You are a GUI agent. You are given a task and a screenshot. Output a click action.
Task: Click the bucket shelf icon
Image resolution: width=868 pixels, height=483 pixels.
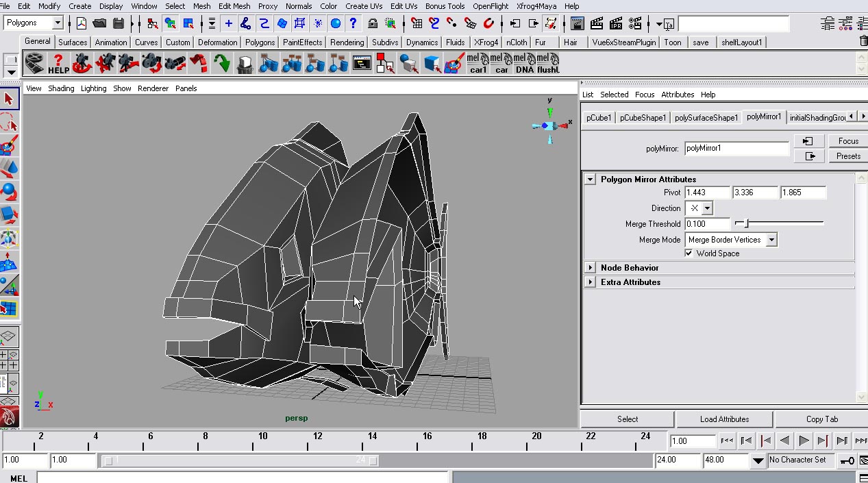click(x=245, y=64)
